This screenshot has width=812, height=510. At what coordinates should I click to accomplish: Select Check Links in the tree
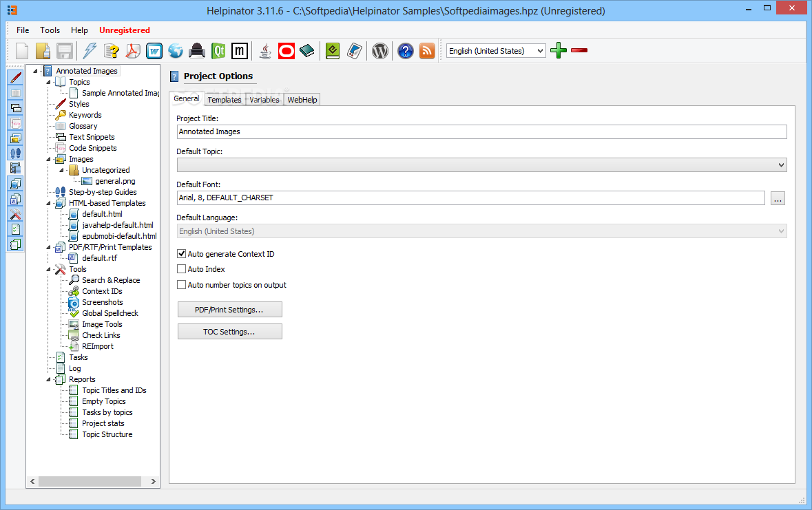coord(101,335)
